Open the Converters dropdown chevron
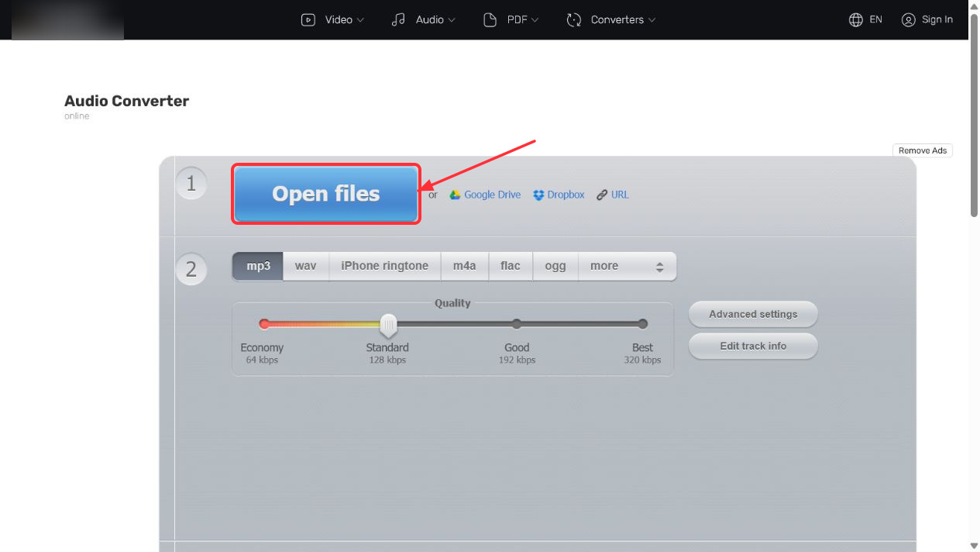Screen dimensions: 980x552 coord(652,20)
